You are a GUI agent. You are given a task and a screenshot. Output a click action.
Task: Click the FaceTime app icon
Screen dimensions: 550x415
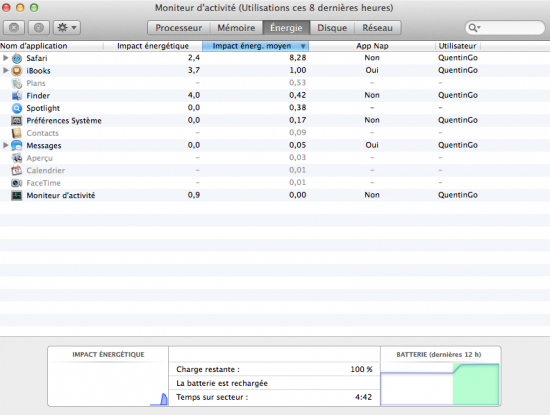16,183
